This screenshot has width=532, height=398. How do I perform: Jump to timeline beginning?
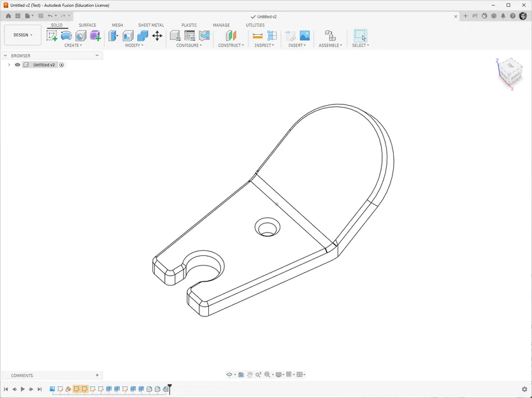[6, 389]
